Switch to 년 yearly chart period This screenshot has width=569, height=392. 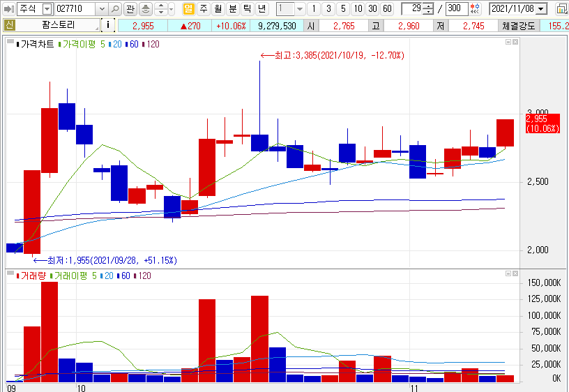[261, 8]
